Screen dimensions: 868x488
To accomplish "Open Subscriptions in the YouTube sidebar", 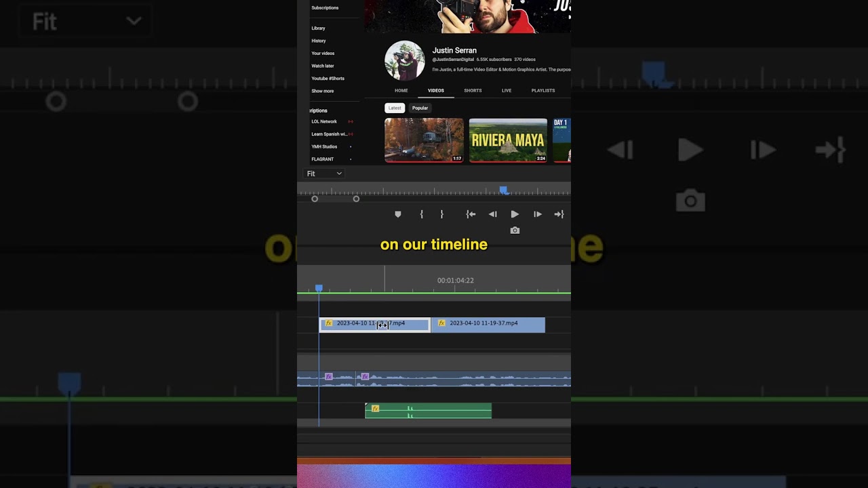I will [325, 8].
